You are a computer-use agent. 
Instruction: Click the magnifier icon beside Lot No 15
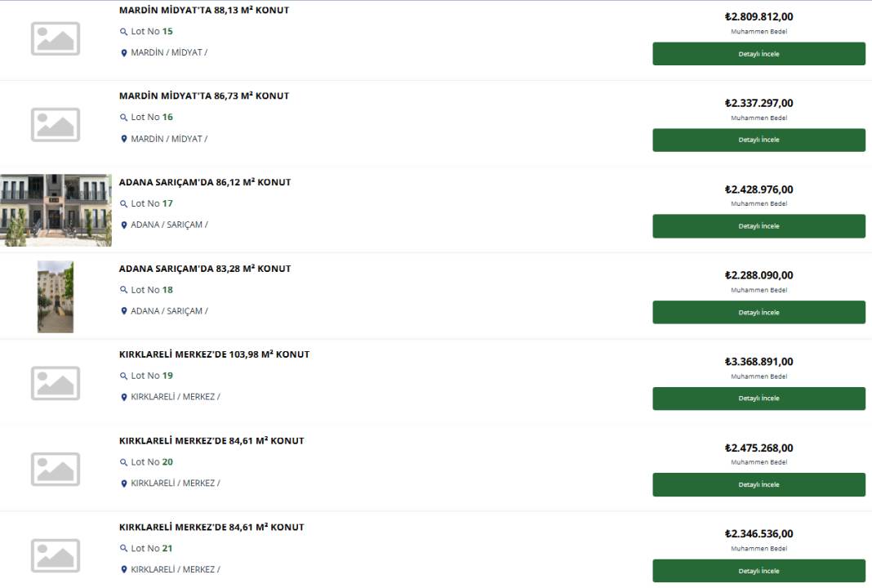[x=123, y=32]
